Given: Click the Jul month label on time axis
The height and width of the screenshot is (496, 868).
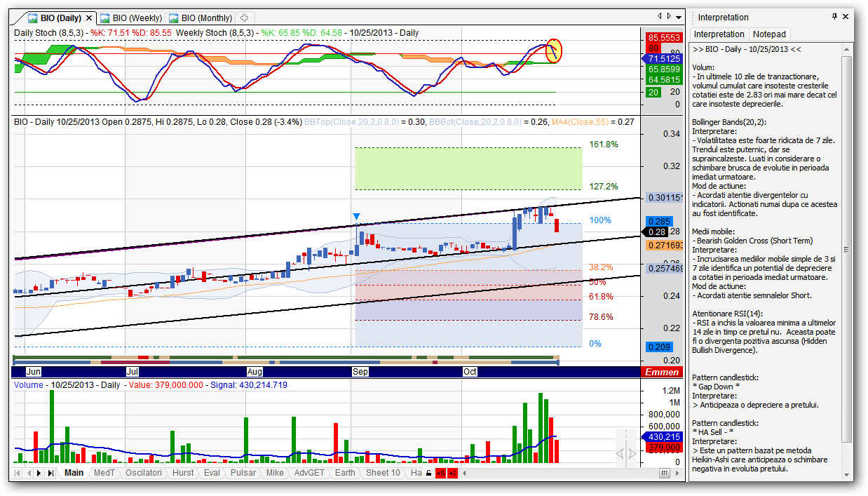Looking at the screenshot, I should click(x=131, y=373).
